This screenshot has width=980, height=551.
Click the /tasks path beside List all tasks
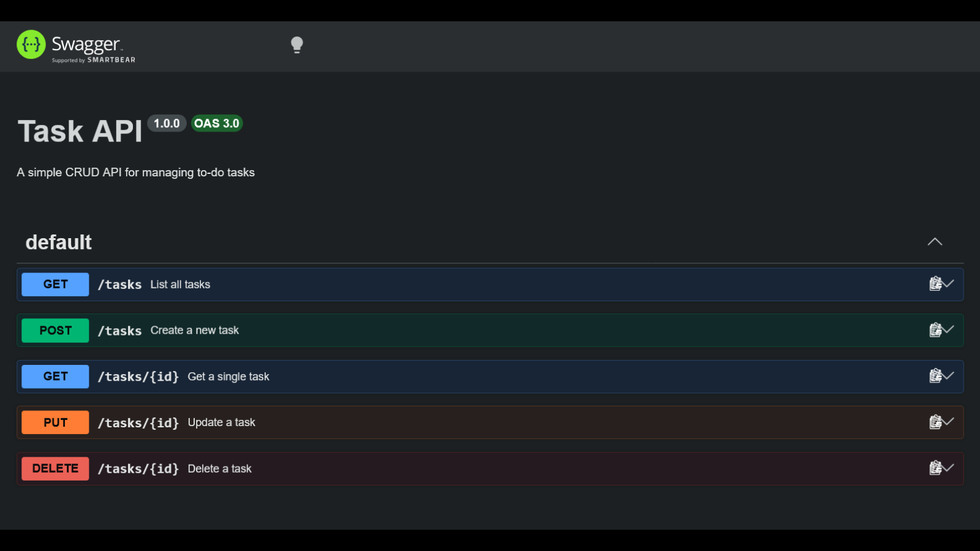[x=119, y=285]
